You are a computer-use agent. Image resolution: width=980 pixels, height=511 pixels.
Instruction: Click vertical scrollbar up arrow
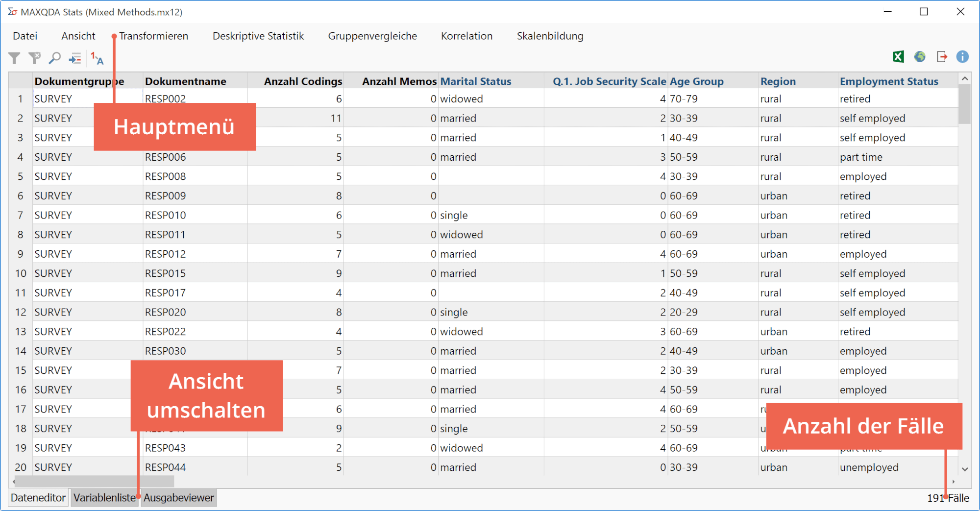point(965,78)
